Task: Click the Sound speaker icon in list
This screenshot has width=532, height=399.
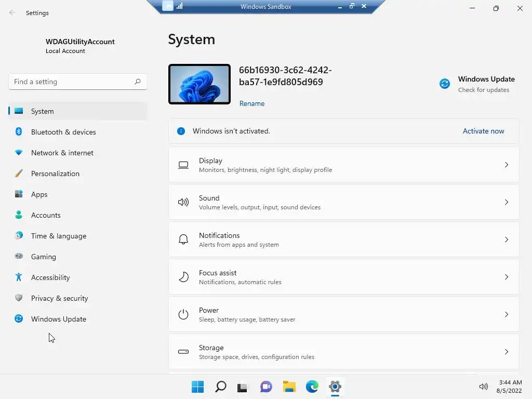Action: click(183, 202)
